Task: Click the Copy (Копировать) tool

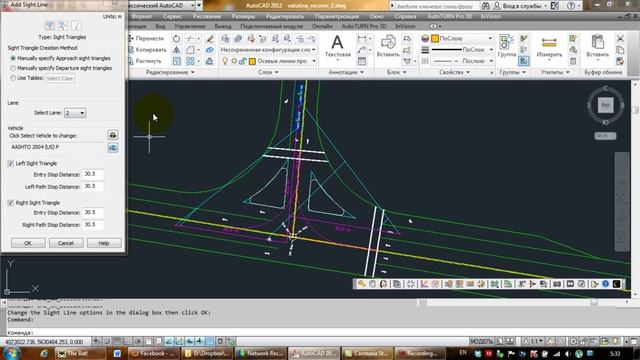Action: 147,50
